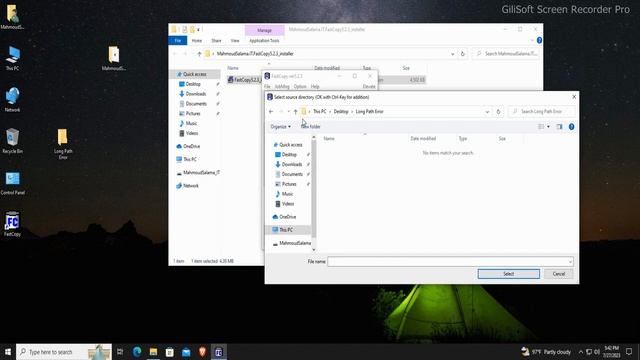Open the Application Tools tab in Explorer
The width and height of the screenshot is (640, 360).
coord(264,41)
